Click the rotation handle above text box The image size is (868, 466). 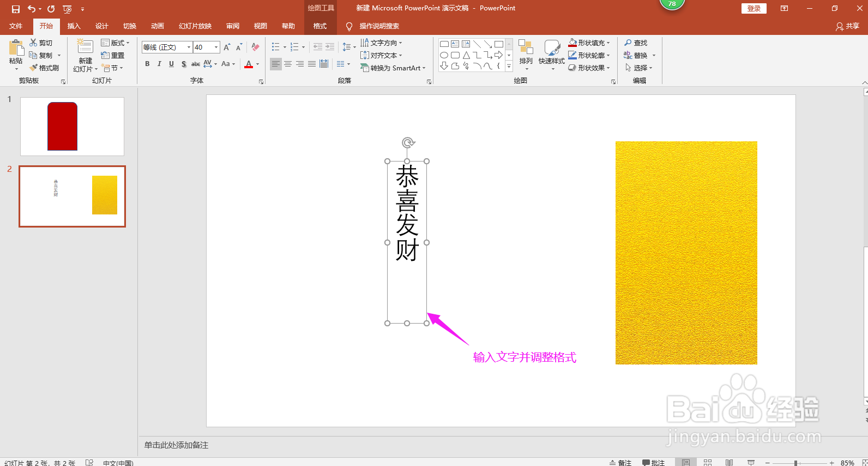pyautogui.click(x=408, y=143)
